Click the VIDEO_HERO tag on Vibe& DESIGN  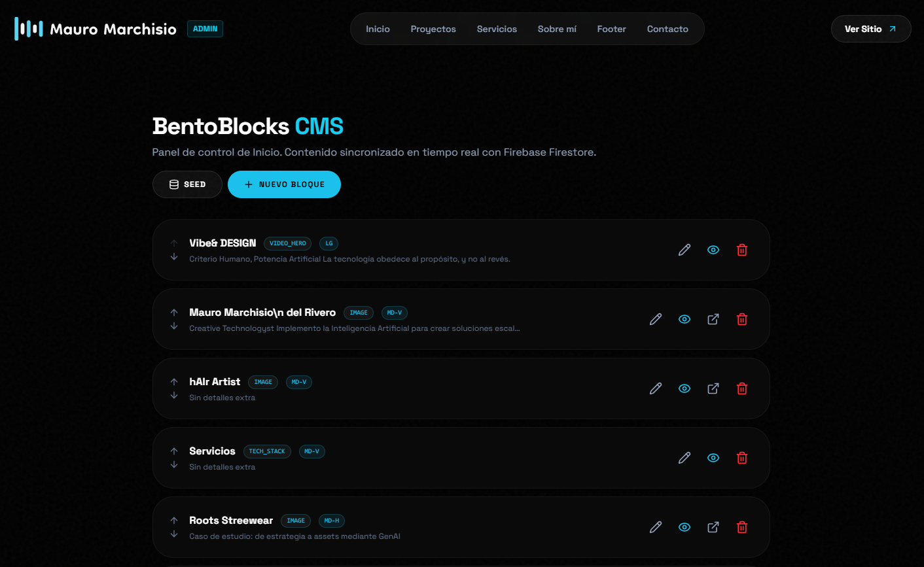(287, 243)
